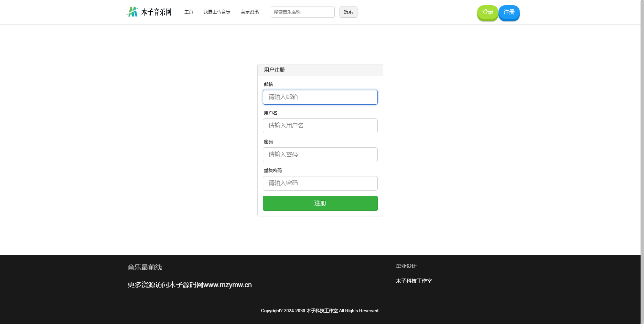644x324 pixels.
Task: Open the 木子科技工作室 footer link
Action: [x=414, y=281]
